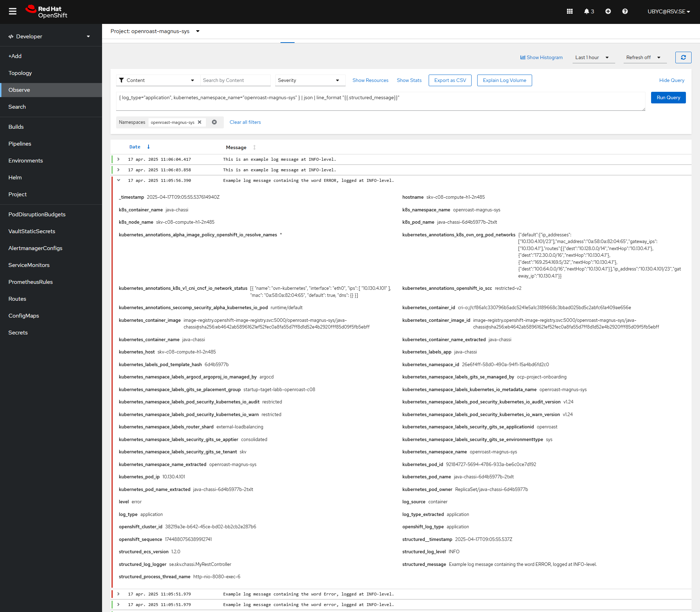This screenshot has height=612, width=700.
Task: Go to Topology in the sidebar
Action: coord(20,73)
